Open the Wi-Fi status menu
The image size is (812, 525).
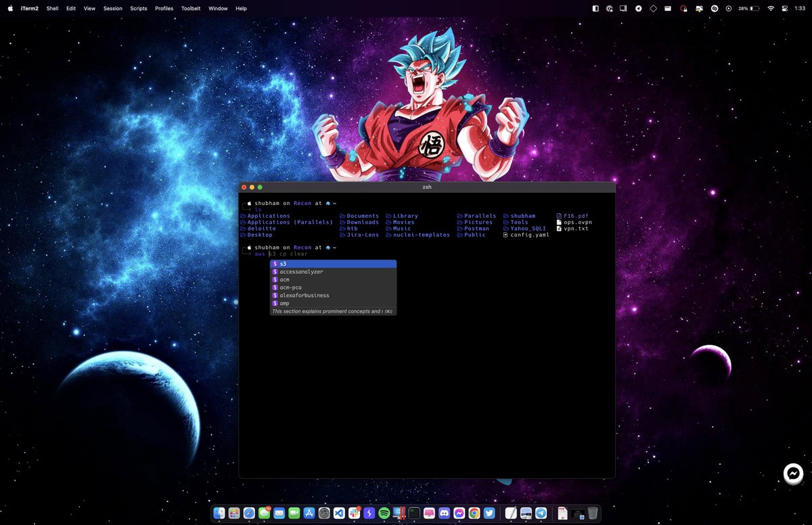click(771, 9)
